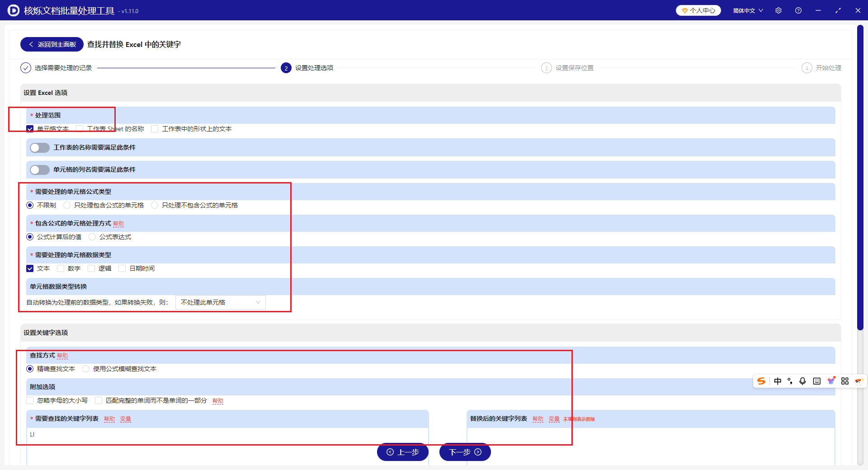
Task: Click the 下一步 button
Action: [x=465, y=452]
